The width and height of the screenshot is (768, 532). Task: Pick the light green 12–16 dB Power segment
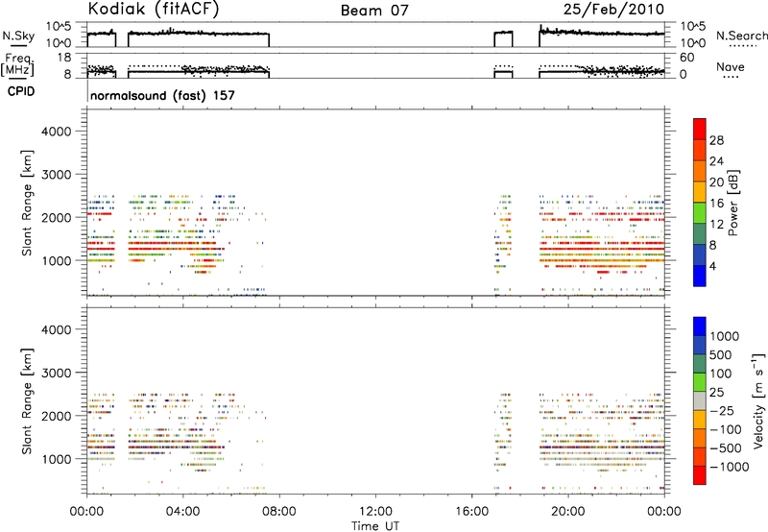tap(700, 213)
